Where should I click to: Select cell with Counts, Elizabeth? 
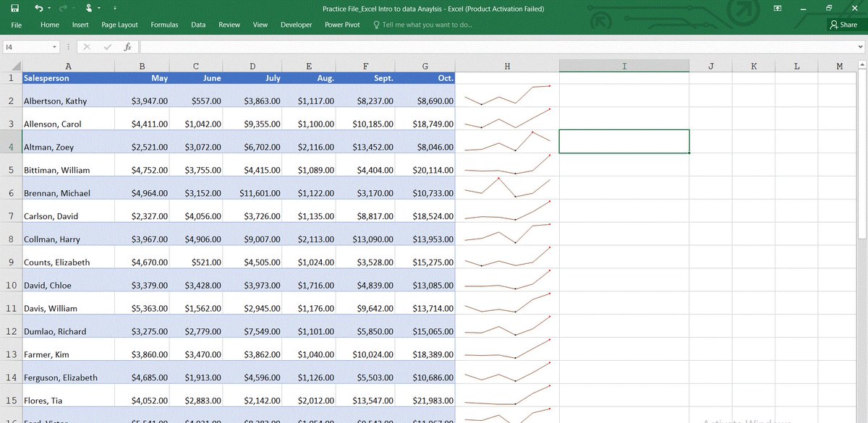tap(68, 257)
